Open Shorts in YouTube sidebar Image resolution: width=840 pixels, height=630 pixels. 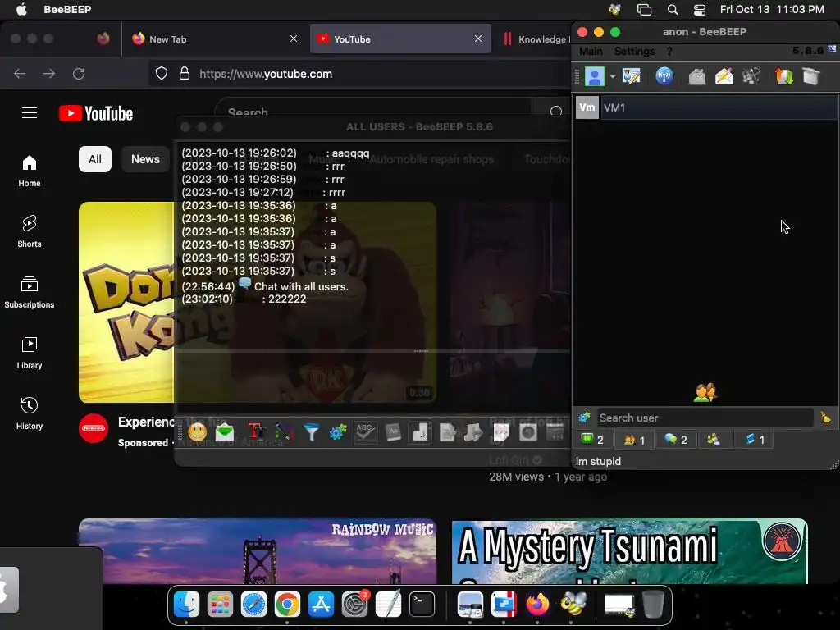[30, 231]
